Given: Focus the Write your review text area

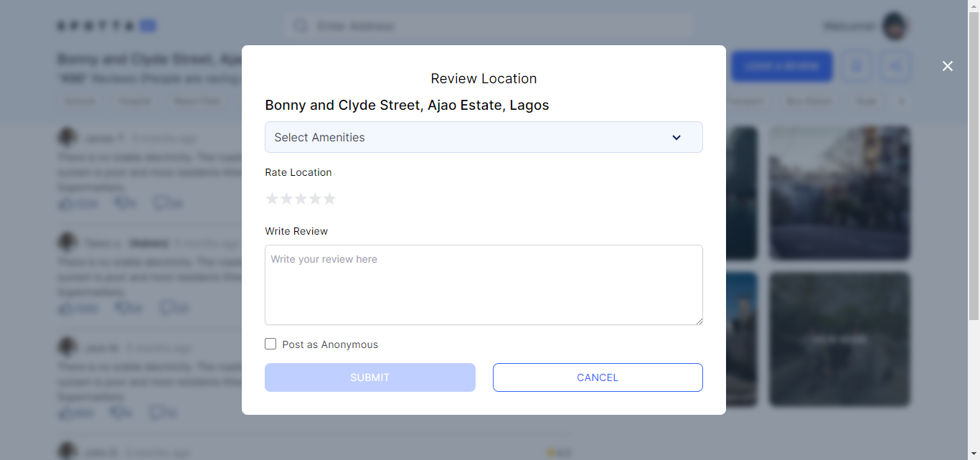Looking at the screenshot, I should pos(484,285).
